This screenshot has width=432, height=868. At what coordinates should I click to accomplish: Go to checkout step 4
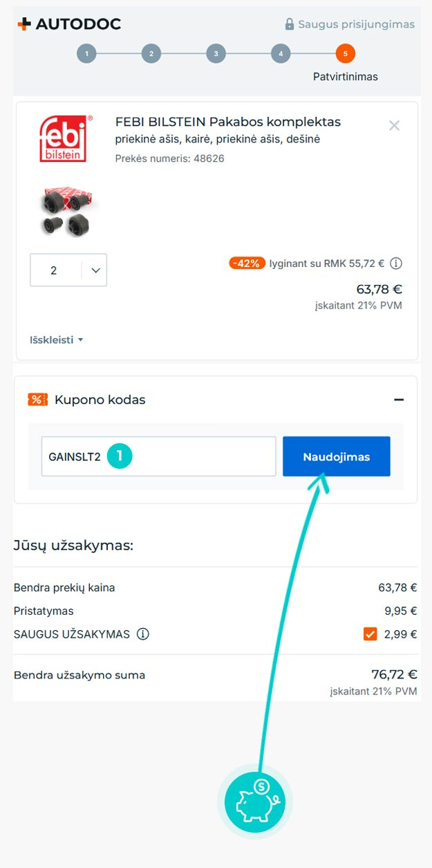pos(280,53)
